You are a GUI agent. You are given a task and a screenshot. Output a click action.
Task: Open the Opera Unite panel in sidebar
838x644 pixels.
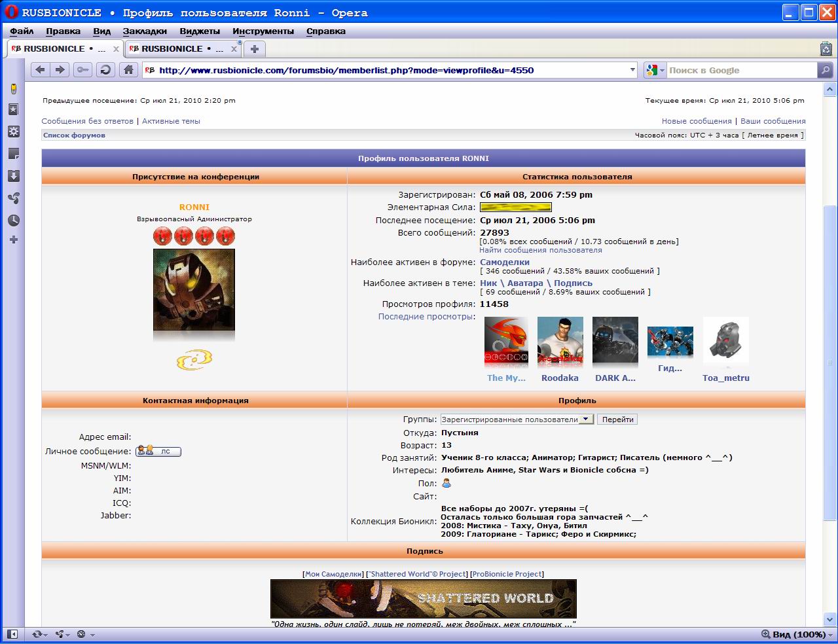click(13, 198)
